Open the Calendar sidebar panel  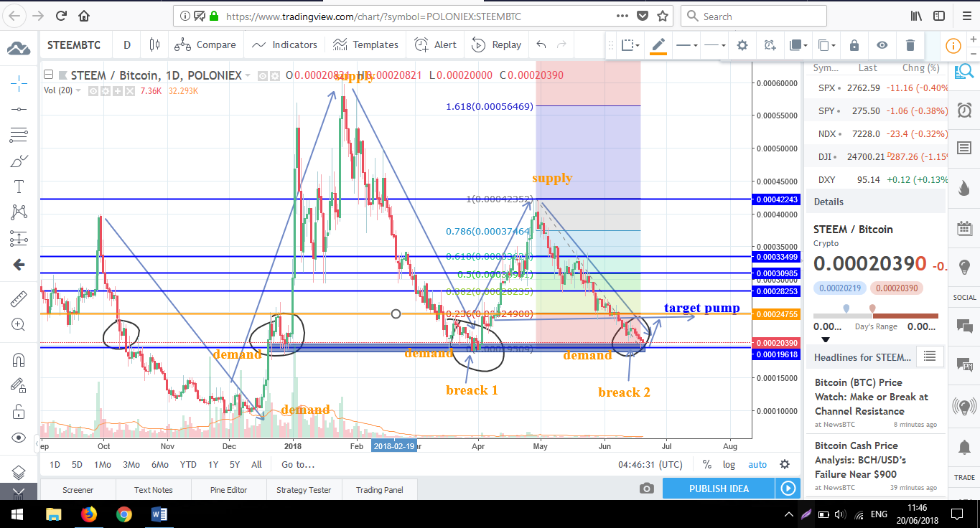tap(964, 228)
